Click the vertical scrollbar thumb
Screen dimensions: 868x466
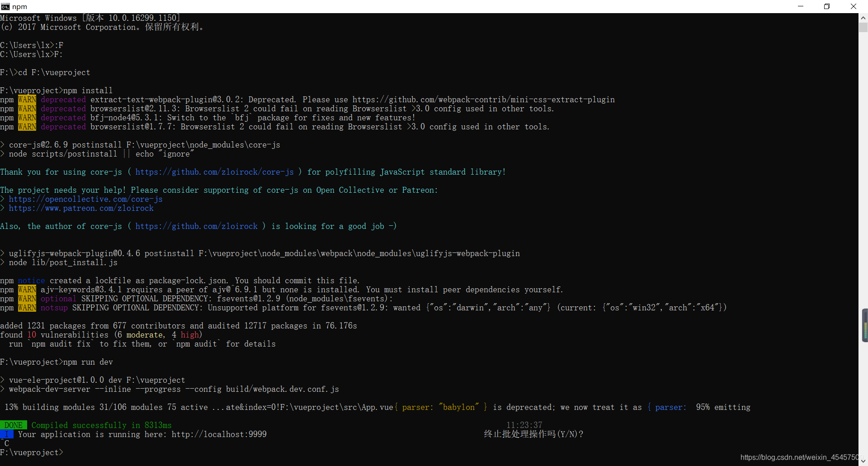tap(863, 28)
